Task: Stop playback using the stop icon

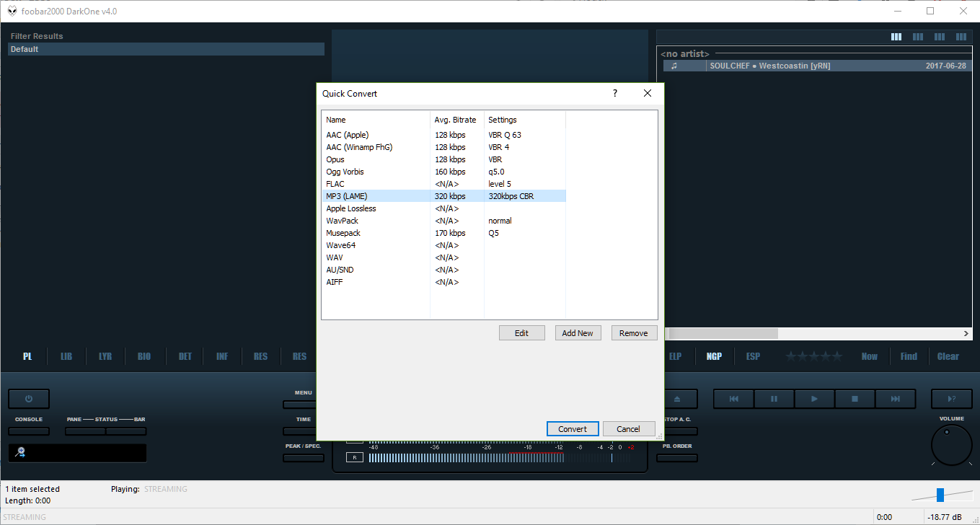Action: [x=855, y=399]
